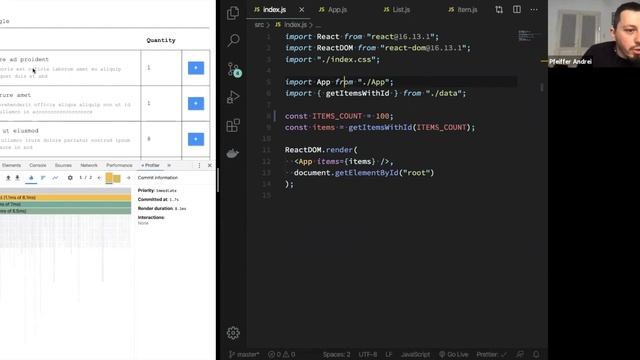Open the DevTools Performance tab
The width and height of the screenshot is (640, 360).
[119, 165]
